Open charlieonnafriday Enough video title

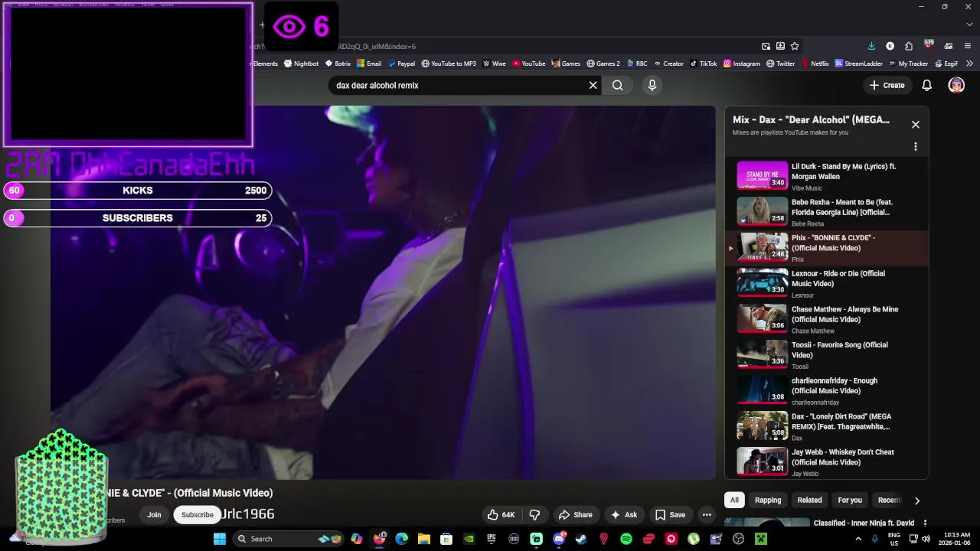pos(835,386)
